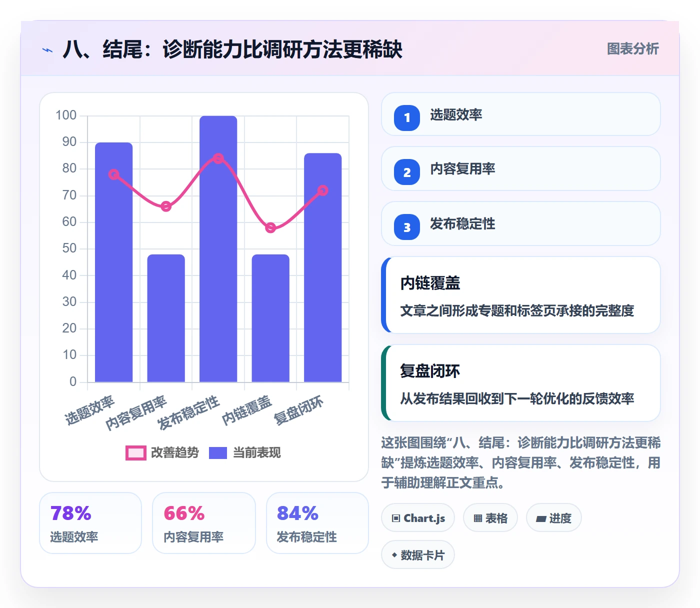Click the trend line point above 内容复用率

(x=166, y=206)
